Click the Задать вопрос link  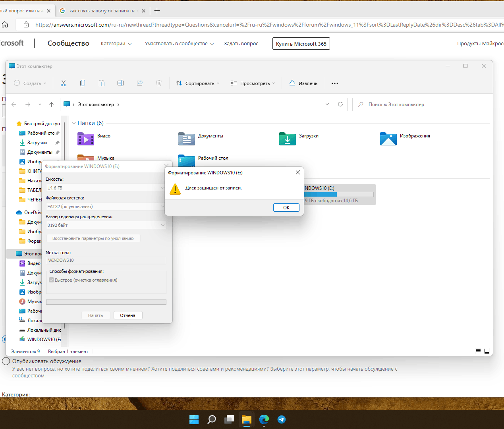[241, 44]
